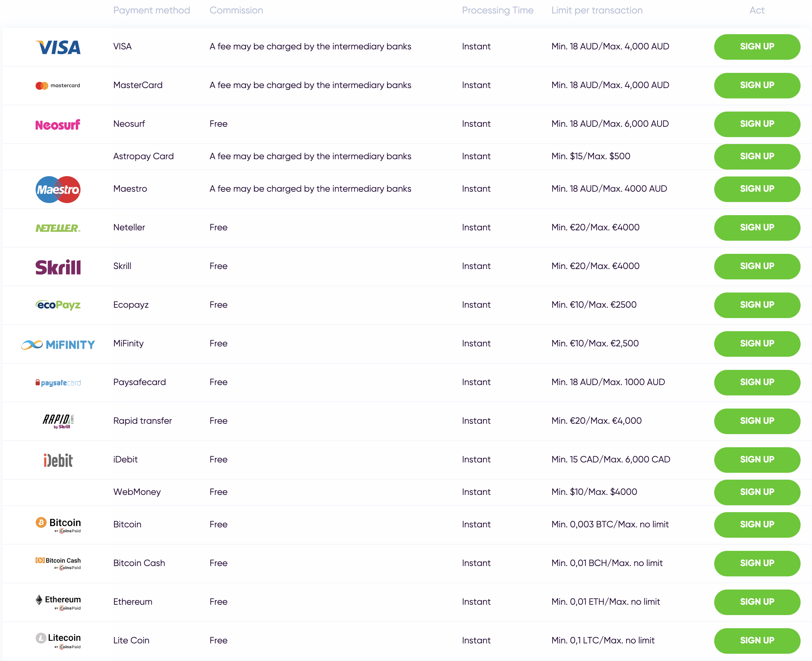812x661 pixels.
Task: Click Sign Up in the Skrill row
Action: click(x=757, y=266)
